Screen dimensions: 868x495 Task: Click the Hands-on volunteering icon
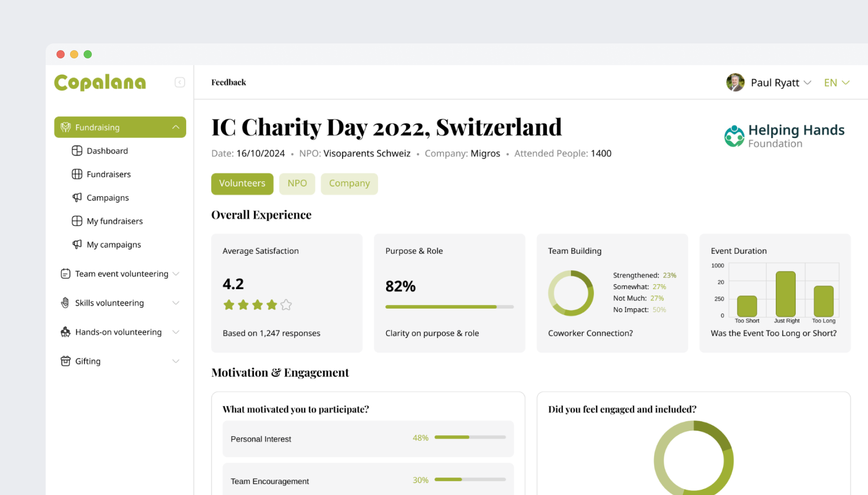(66, 332)
